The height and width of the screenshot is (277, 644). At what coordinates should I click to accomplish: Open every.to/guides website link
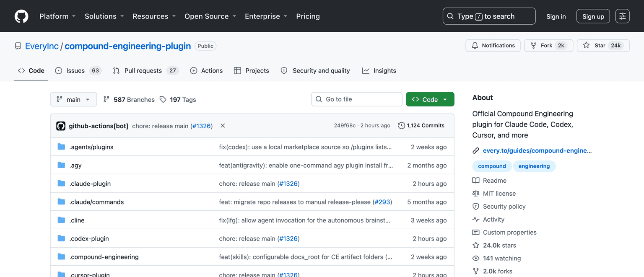pyautogui.click(x=537, y=151)
